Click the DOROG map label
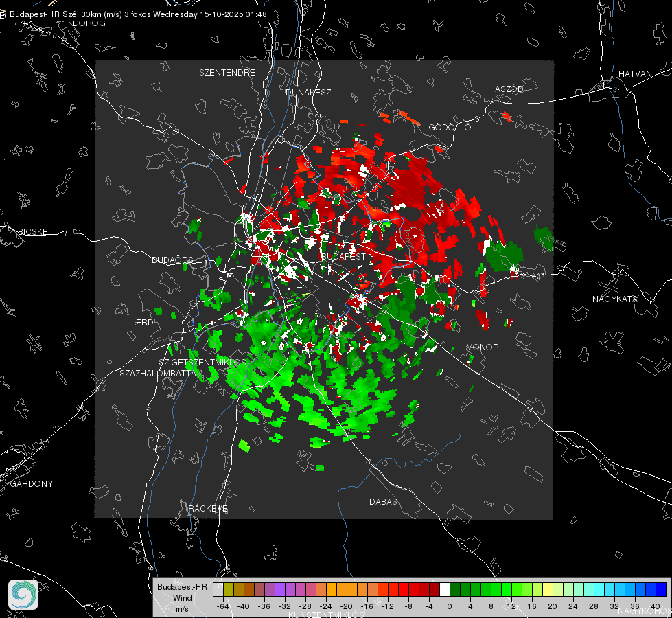The image size is (672, 618). coord(89,23)
